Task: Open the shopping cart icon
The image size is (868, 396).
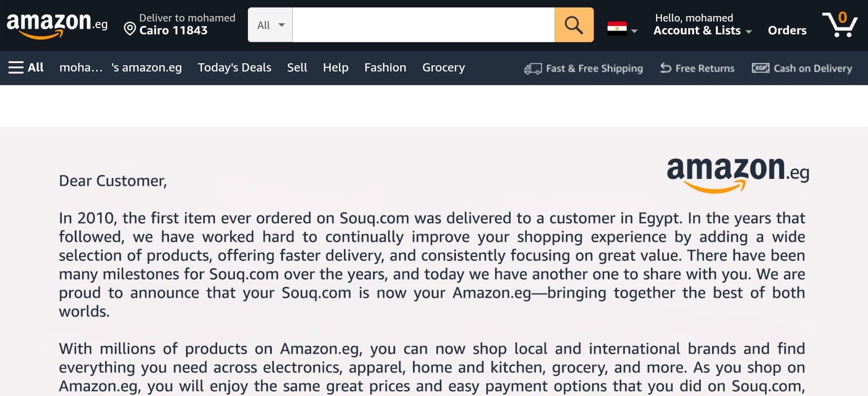Action: pyautogui.click(x=840, y=25)
